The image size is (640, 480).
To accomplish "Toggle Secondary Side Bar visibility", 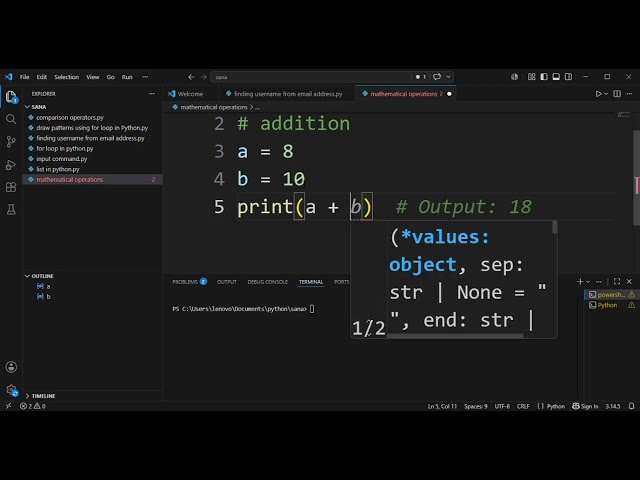I will [x=568, y=77].
